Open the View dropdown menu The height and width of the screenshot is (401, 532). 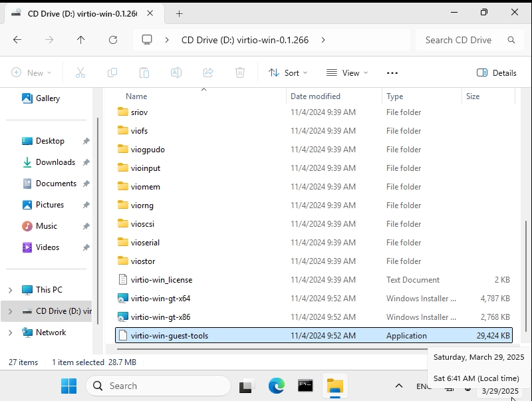(x=347, y=72)
